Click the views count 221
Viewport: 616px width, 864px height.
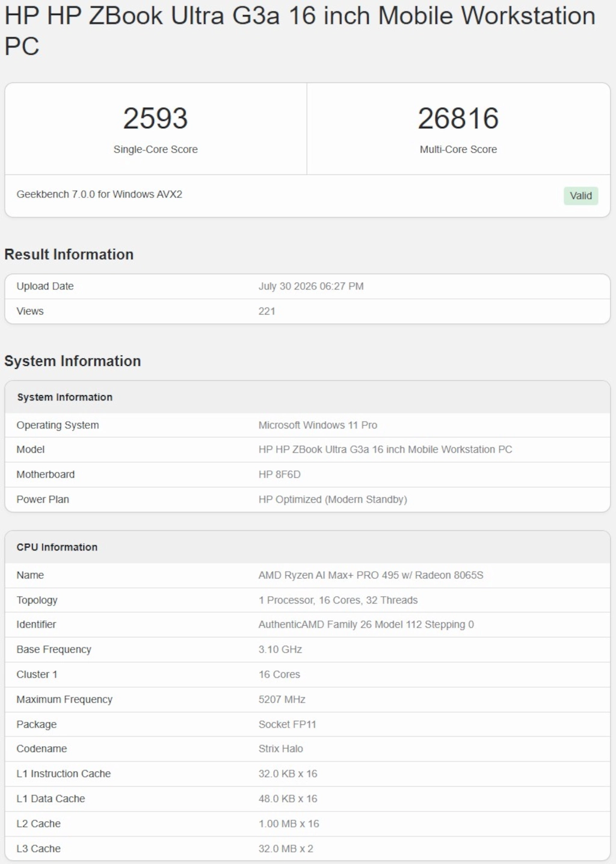click(x=267, y=311)
